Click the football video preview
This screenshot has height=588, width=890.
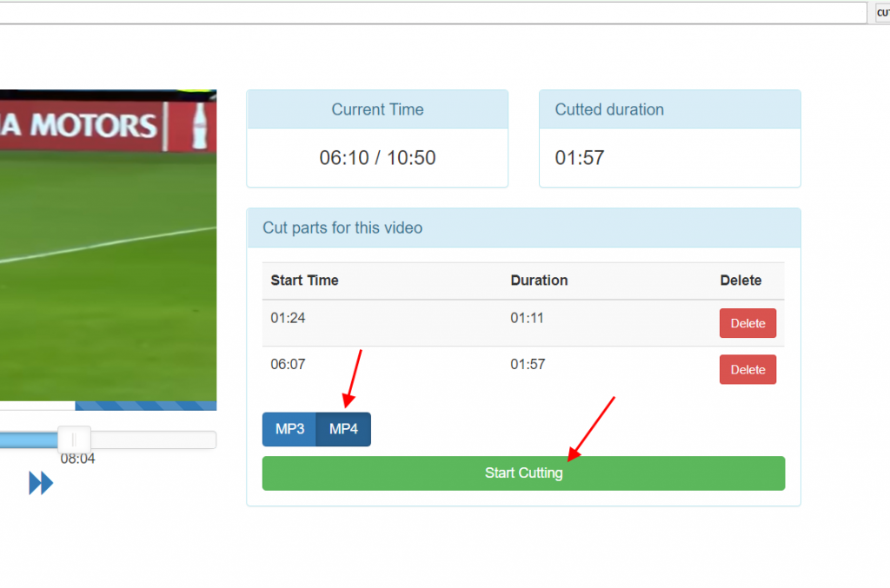coord(108,245)
